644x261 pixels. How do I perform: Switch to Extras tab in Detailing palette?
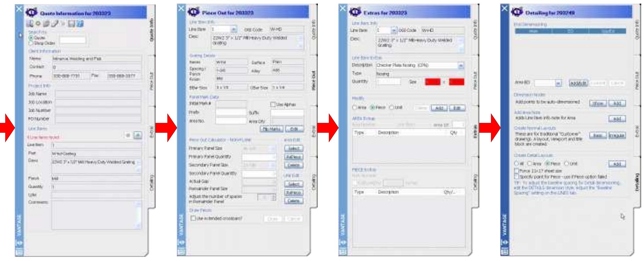point(637,131)
